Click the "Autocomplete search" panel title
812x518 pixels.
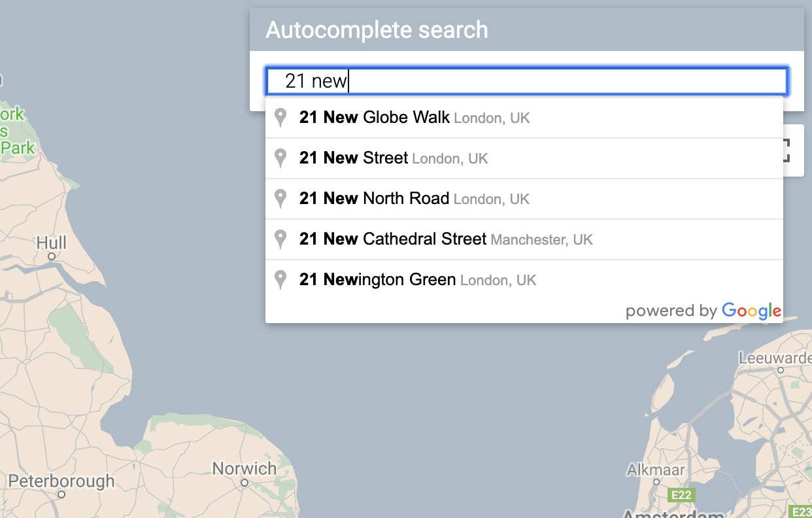(x=377, y=30)
